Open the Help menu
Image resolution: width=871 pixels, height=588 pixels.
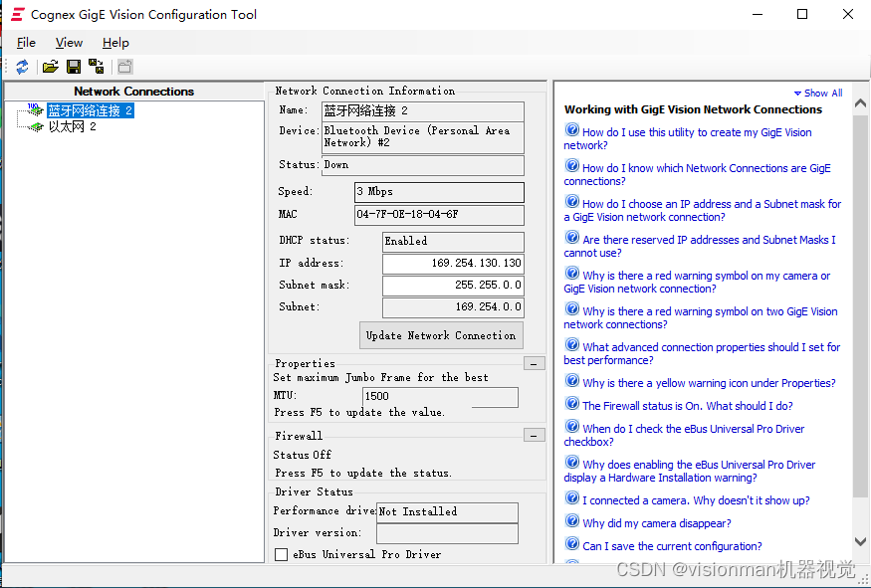[x=115, y=43]
